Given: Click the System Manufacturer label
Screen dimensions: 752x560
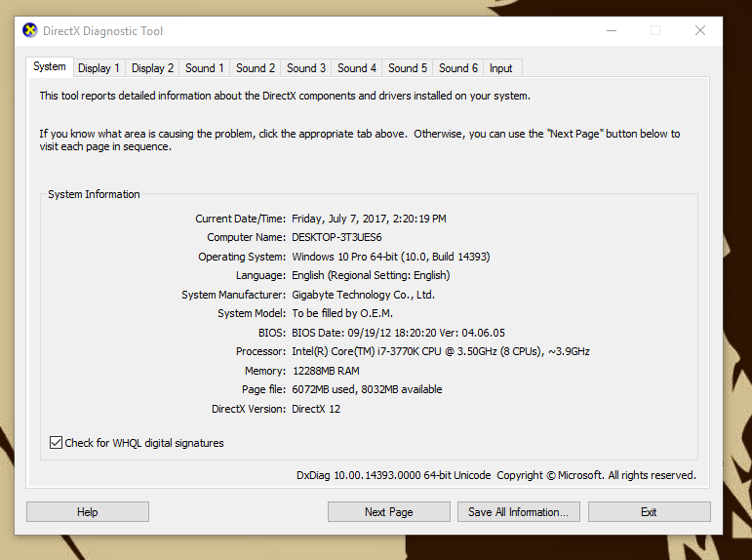Looking at the screenshot, I should pyautogui.click(x=233, y=295).
